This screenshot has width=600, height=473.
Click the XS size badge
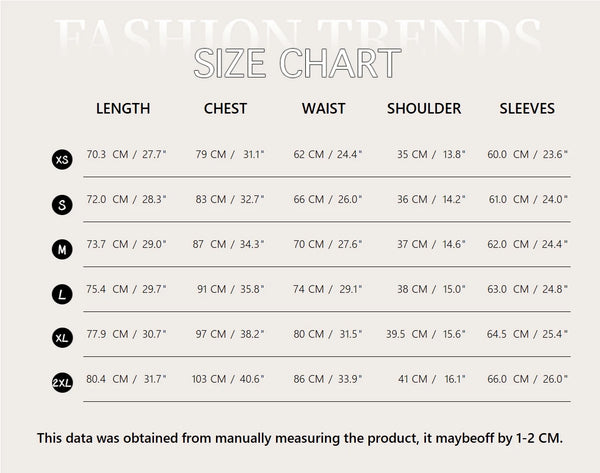(x=62, y=159)
